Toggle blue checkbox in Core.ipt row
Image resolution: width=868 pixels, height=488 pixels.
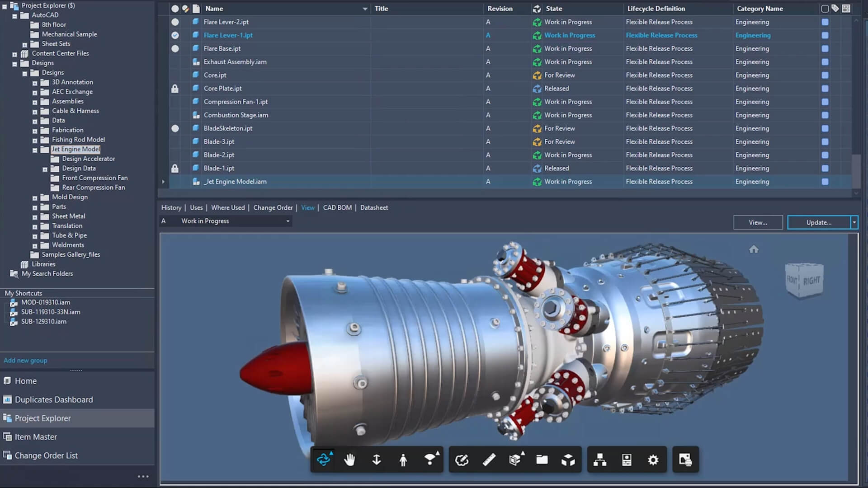point(825,75)
